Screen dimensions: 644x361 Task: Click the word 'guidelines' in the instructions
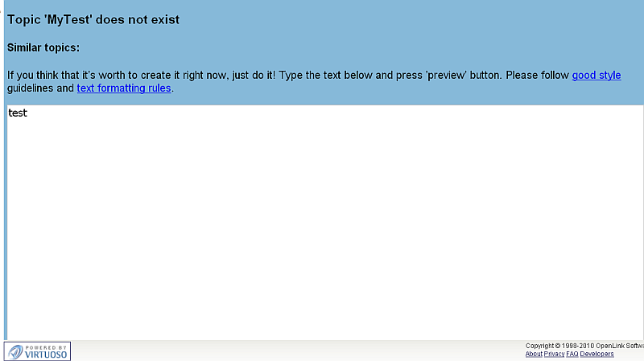30,88
